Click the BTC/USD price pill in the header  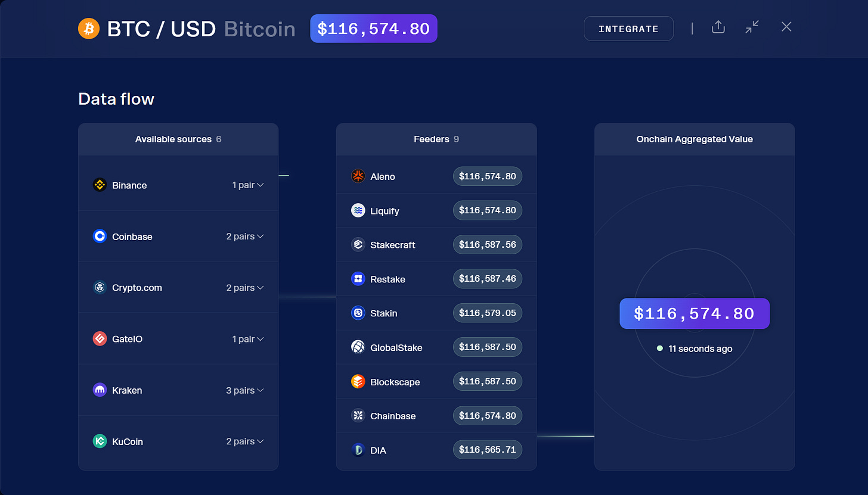[x=373, y=28]
